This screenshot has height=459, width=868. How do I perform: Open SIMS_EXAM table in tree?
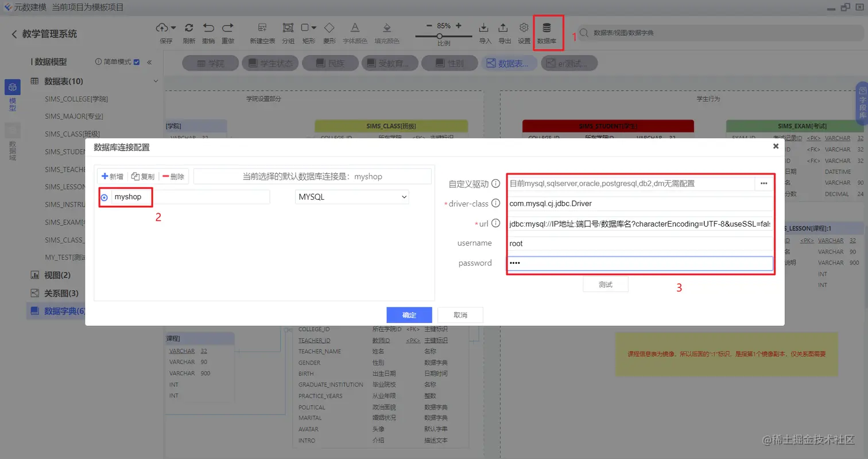(x=65, y=223)
